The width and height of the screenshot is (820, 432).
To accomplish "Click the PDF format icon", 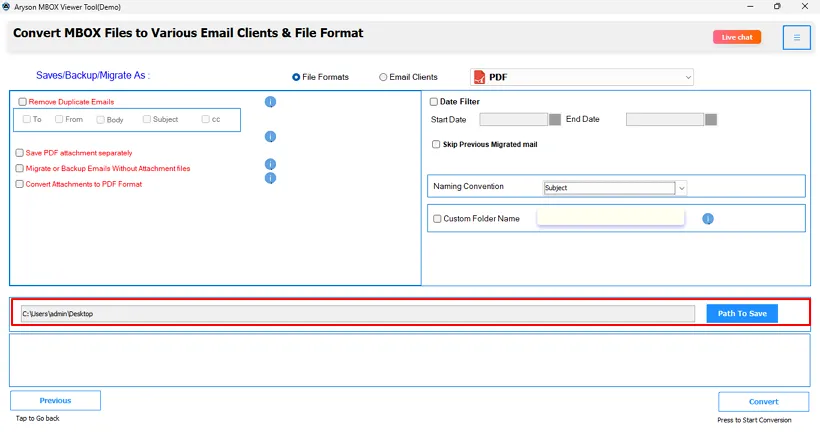I will coord(479,77).
